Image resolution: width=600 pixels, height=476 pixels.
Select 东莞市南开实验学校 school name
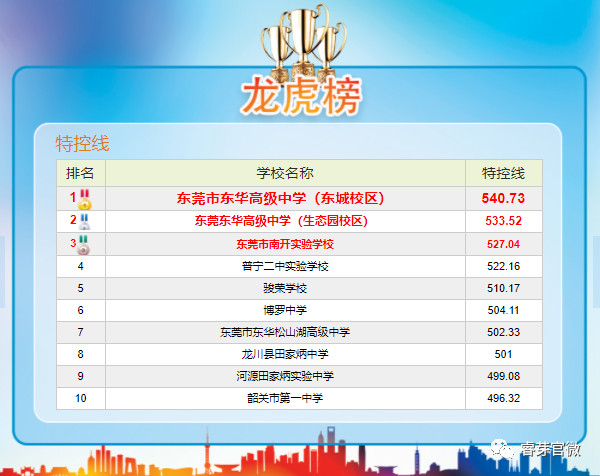[285, 244]
